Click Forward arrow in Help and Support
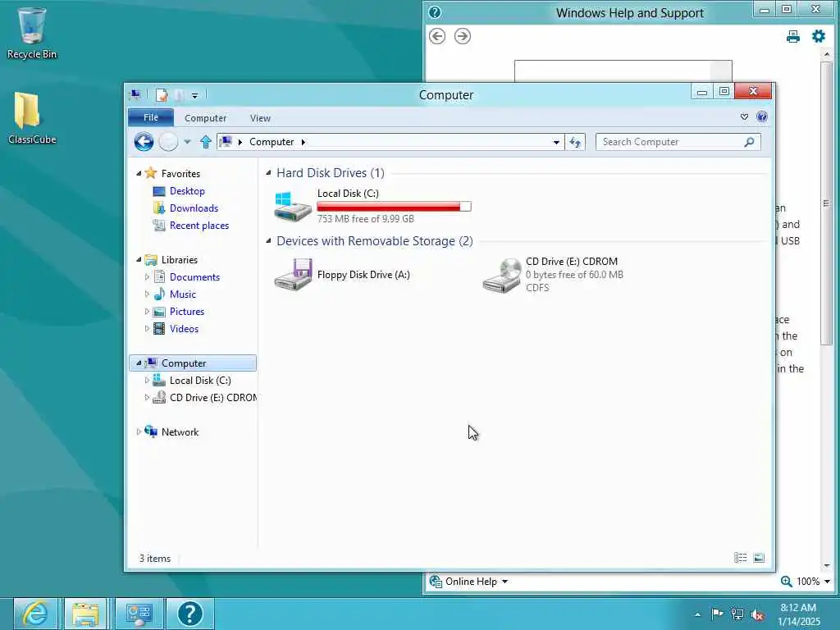 (x=463, y=36)
